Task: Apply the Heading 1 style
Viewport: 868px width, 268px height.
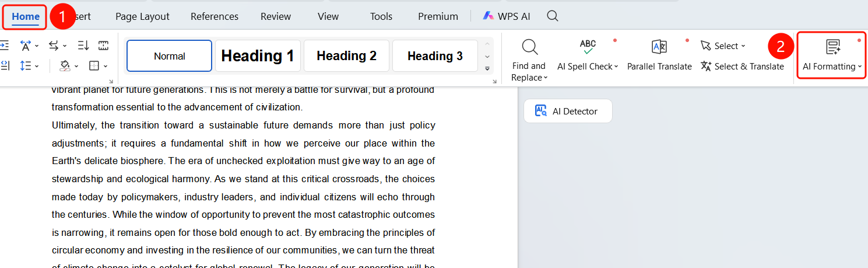Action: point(258,56)
